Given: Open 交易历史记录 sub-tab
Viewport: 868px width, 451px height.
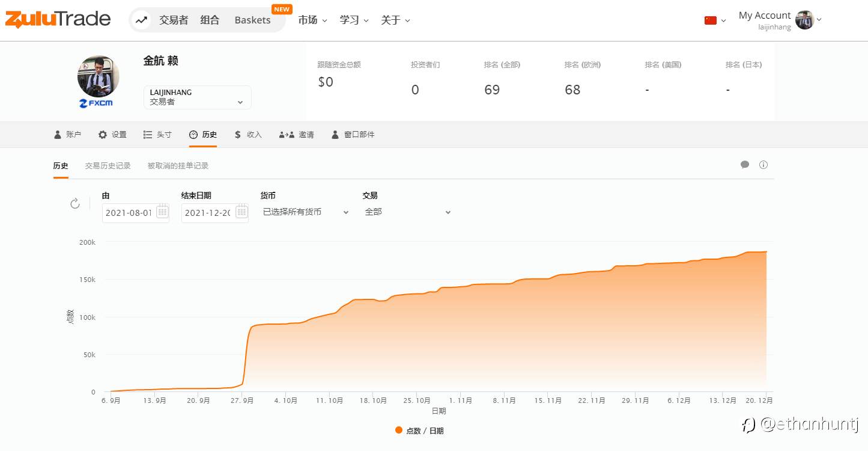Looking at the screenshot, I should [108, 165].
